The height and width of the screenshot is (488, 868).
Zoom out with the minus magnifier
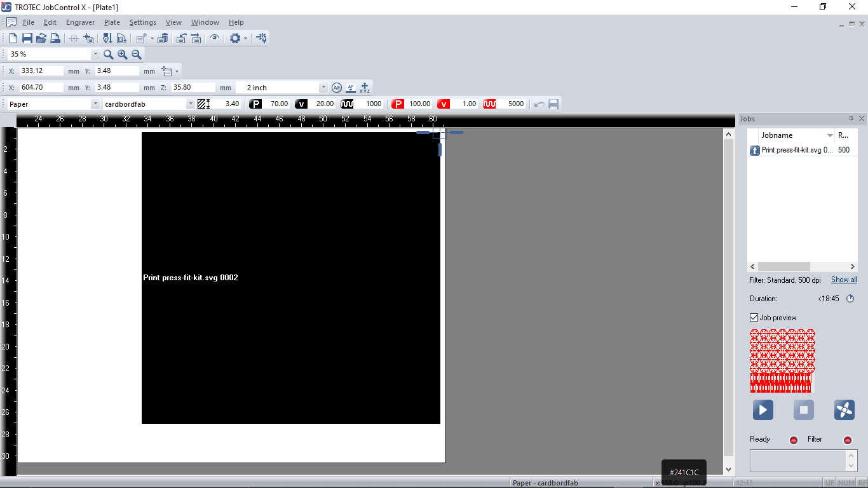pos(137,55)
